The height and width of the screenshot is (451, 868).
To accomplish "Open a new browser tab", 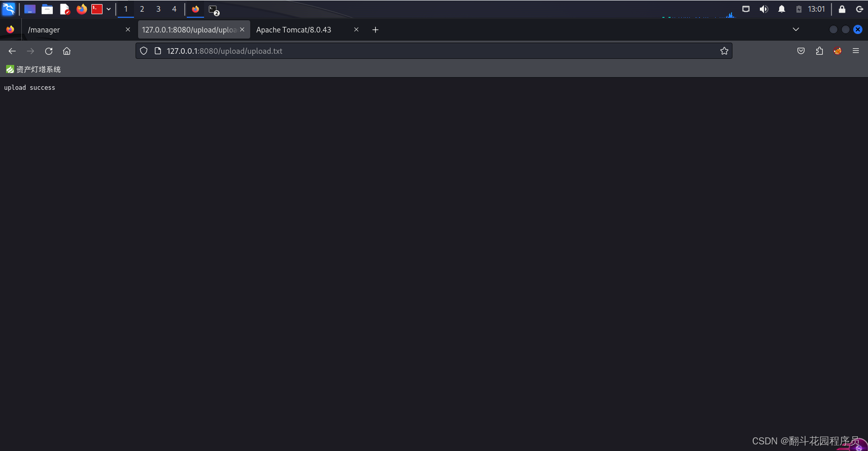I will (376, 29).
